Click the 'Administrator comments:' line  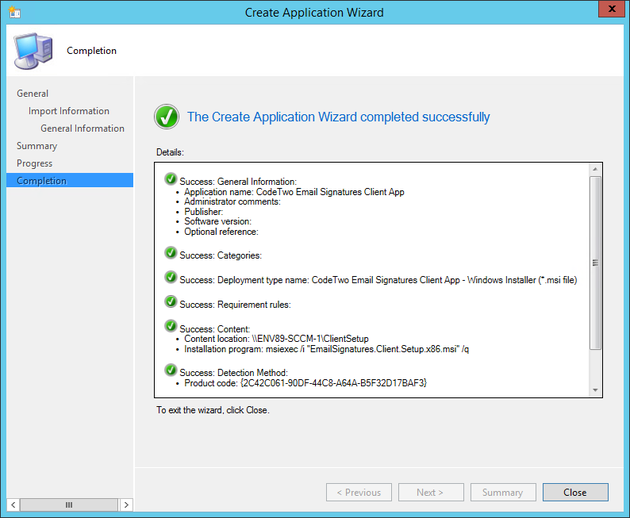point(232,202)
